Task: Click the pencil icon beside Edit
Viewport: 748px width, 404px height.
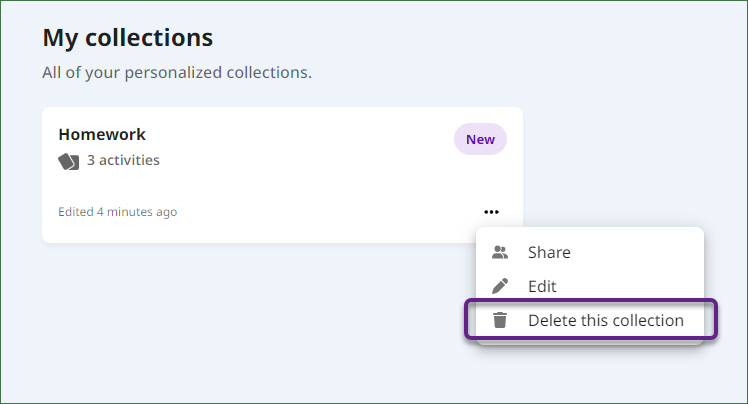Action: 500,286
